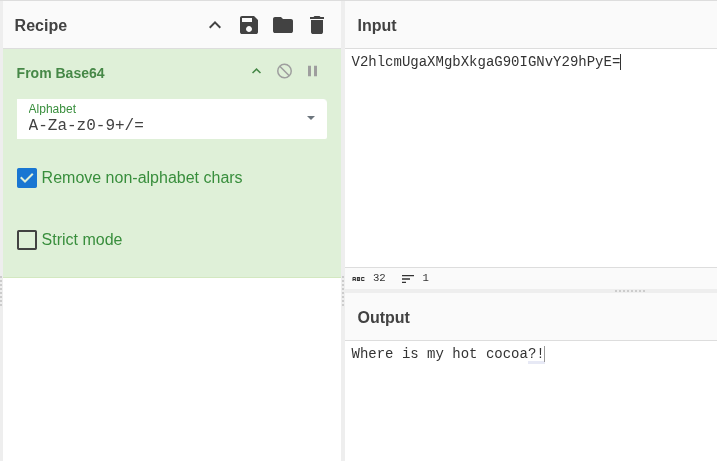This screenshot has width=717, height=461.
Task: Click the input/output pane resize handle
Action: [630, 291]
